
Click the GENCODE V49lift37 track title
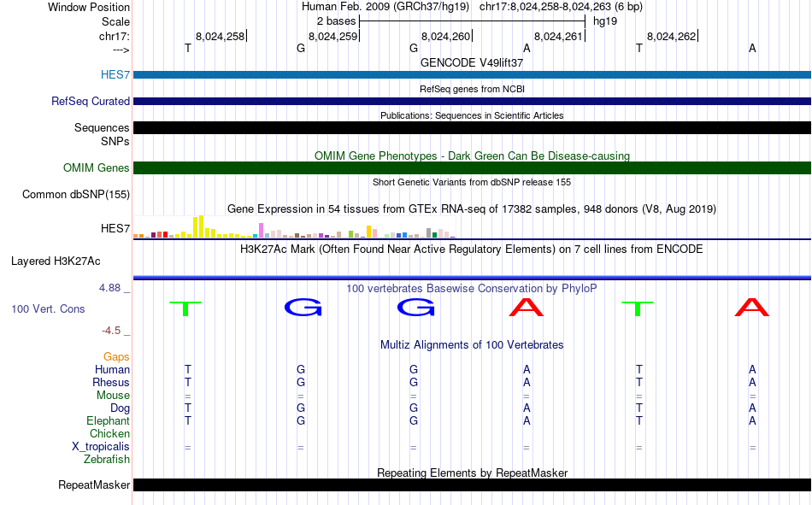[472, 62]
